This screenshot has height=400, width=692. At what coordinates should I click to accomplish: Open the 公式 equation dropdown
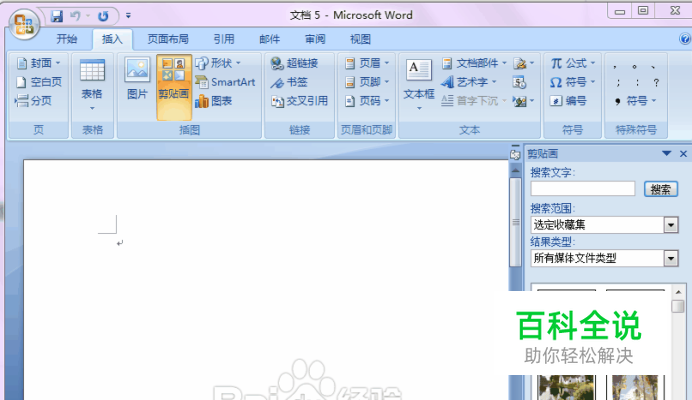tap(573, 63)
